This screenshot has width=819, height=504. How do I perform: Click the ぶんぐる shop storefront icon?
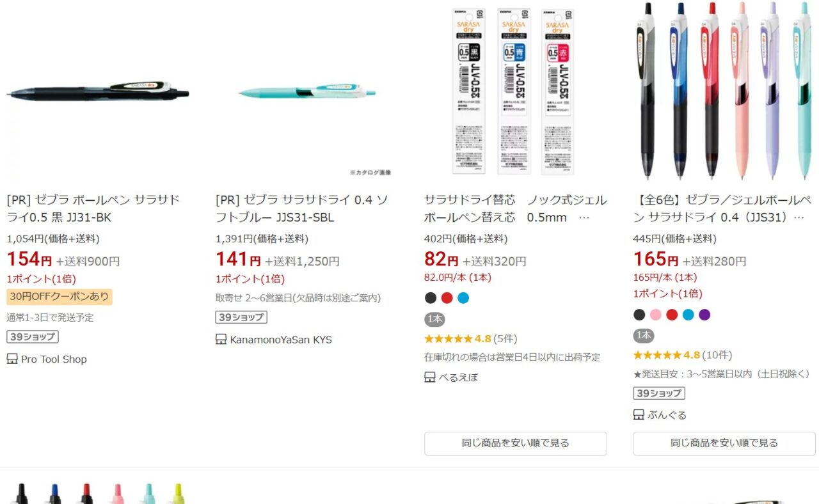coord(639,415)
